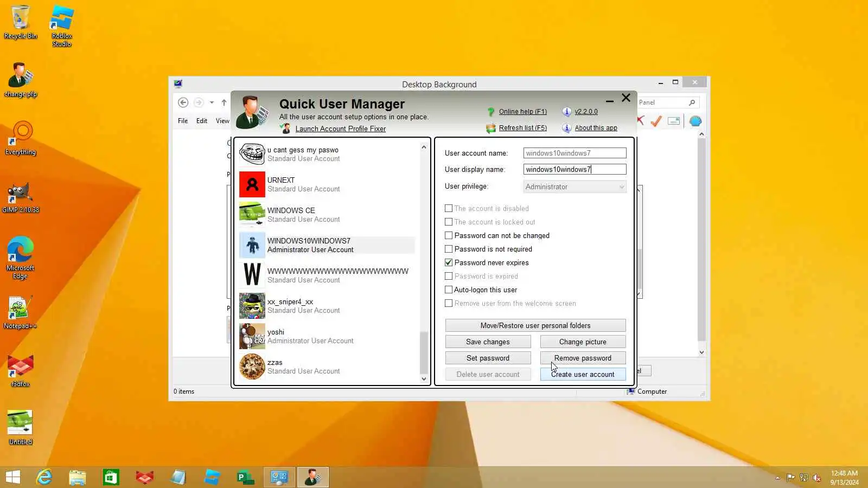The height and width of the screenshot is (488, 868).
Task: Click the up-arrow in Desktop Background window
Action: coord(224,102)
